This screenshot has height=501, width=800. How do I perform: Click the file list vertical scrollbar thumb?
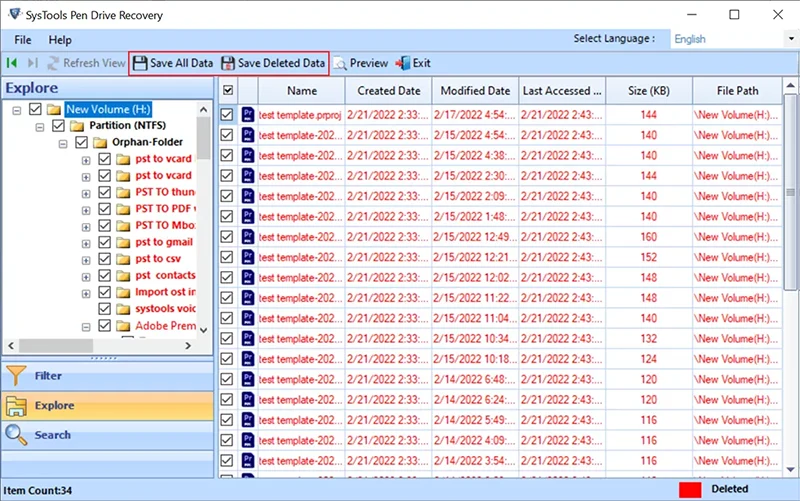(x=790, y=192)
